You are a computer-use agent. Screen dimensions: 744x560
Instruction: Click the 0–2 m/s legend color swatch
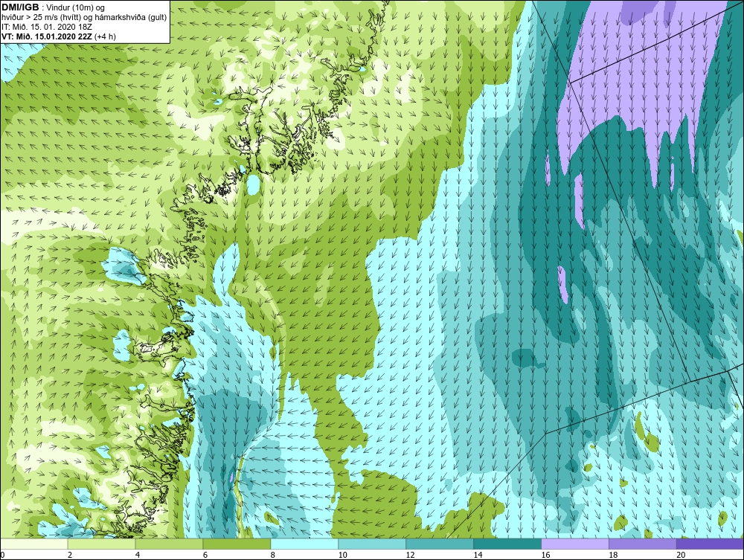click(x=34, y=544)
